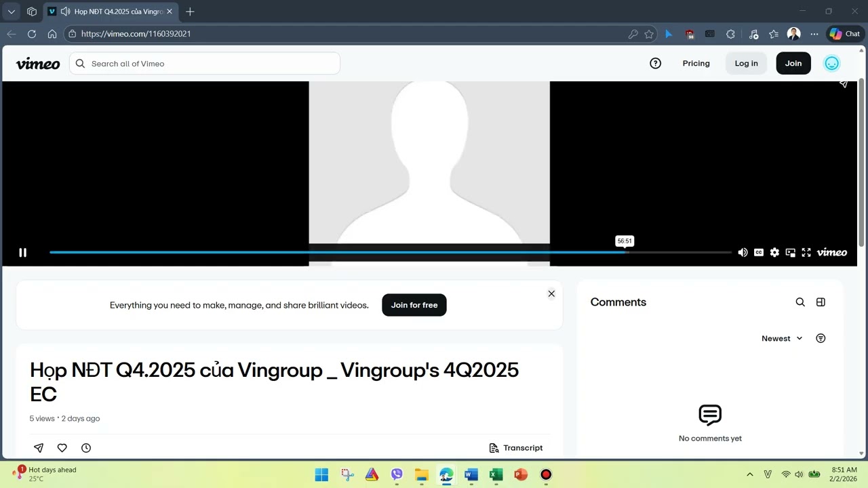Viewport: 868px width, 488px height.
Task: Mute the tab using the speaker icon
Action: point(65,12)
